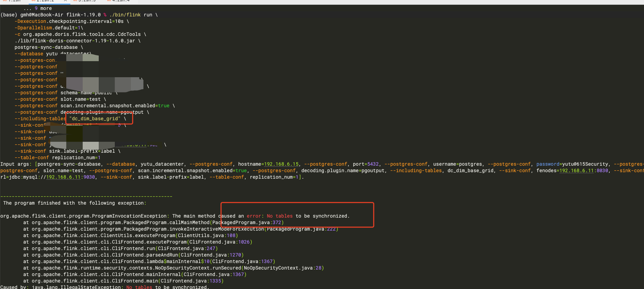Open the jdbc mysql link 192.168.6.11:9030
Image resolution: width=644 pixels, height=289 pixels.
click(x=70, y=177)
